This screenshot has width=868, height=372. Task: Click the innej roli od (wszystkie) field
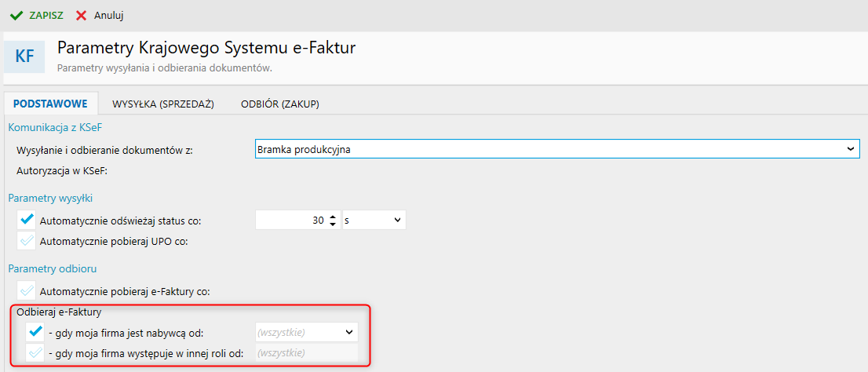pyautogui.click(x=306, y=352)
